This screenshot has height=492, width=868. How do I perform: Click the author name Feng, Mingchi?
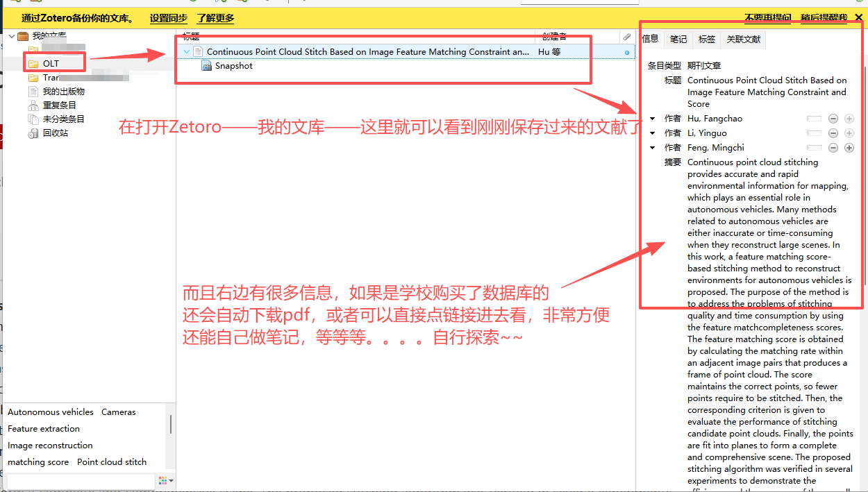715,148
